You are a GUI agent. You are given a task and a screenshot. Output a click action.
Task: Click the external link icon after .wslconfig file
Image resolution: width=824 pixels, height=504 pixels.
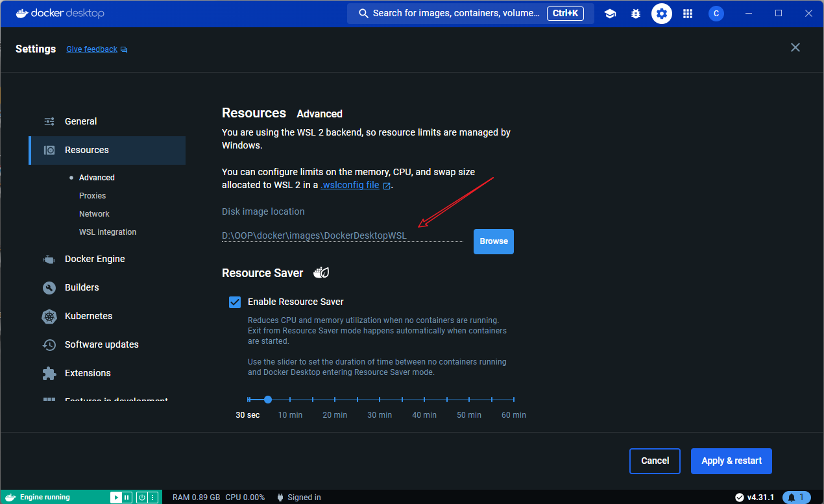(x=387, y=186)
